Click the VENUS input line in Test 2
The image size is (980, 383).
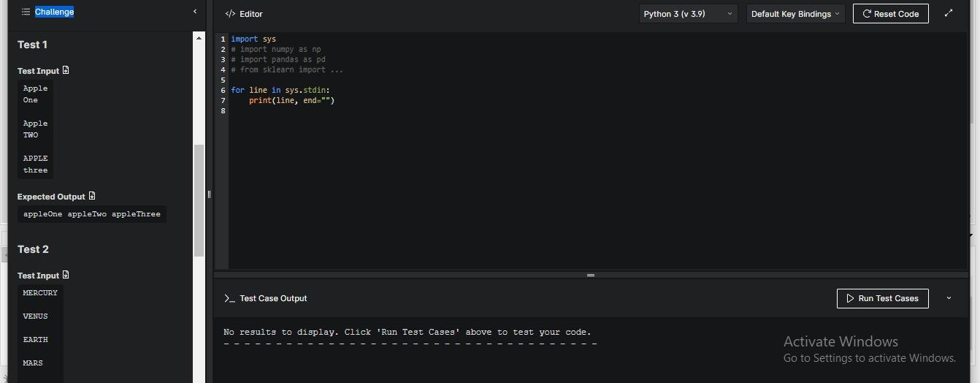click(x=35, y=316)
